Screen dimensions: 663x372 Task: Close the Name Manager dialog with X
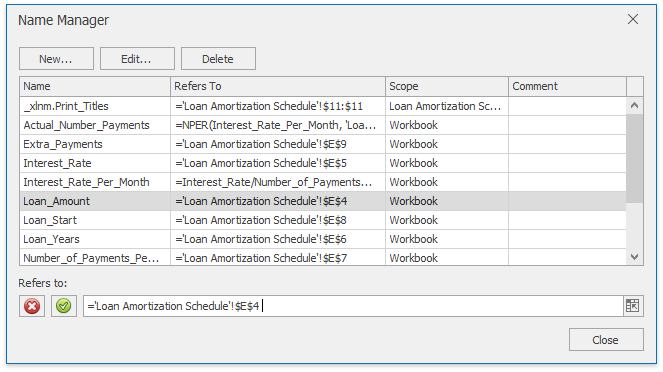click(x=633, y=19)
